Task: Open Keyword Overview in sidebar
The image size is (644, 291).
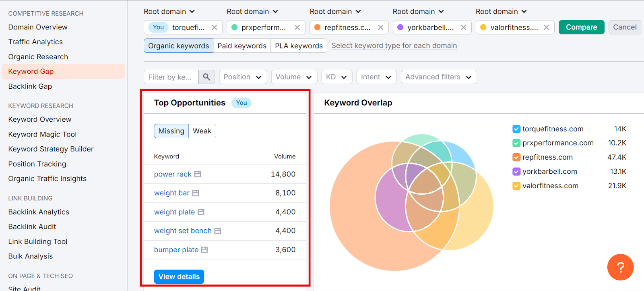Action: click(x=40, y=119)
